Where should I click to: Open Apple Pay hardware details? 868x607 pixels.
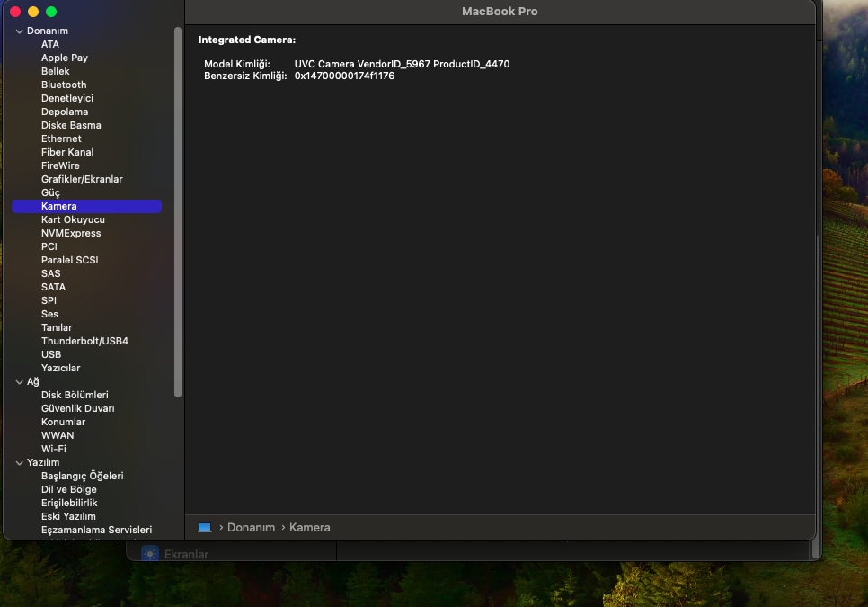coord(65,58)
